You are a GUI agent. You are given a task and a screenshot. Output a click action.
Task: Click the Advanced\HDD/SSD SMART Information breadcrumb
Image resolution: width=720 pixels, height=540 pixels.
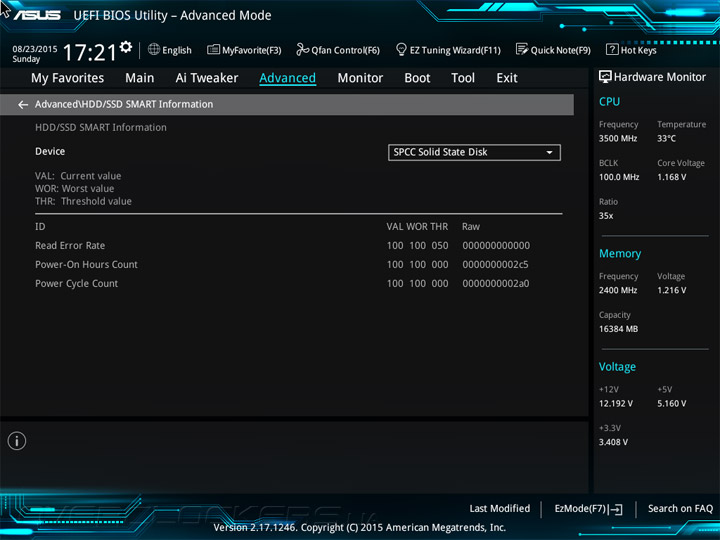tap(124, 104)
